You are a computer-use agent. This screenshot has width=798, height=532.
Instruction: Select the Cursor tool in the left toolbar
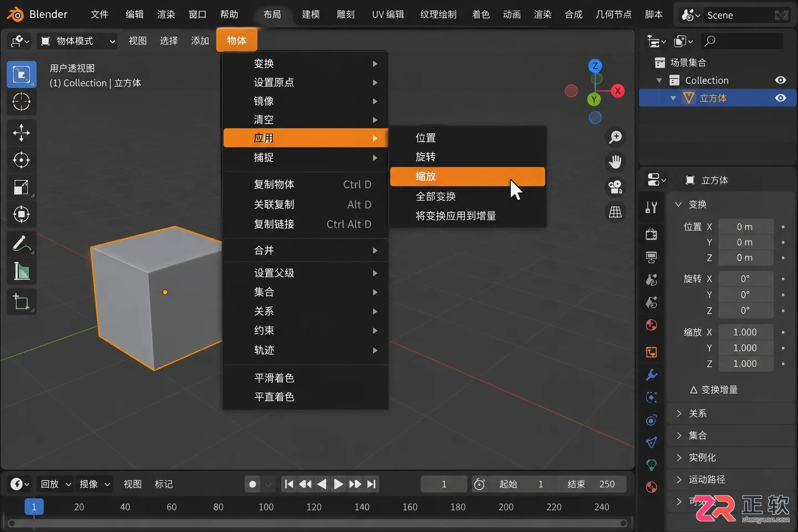tap(22, 101)
